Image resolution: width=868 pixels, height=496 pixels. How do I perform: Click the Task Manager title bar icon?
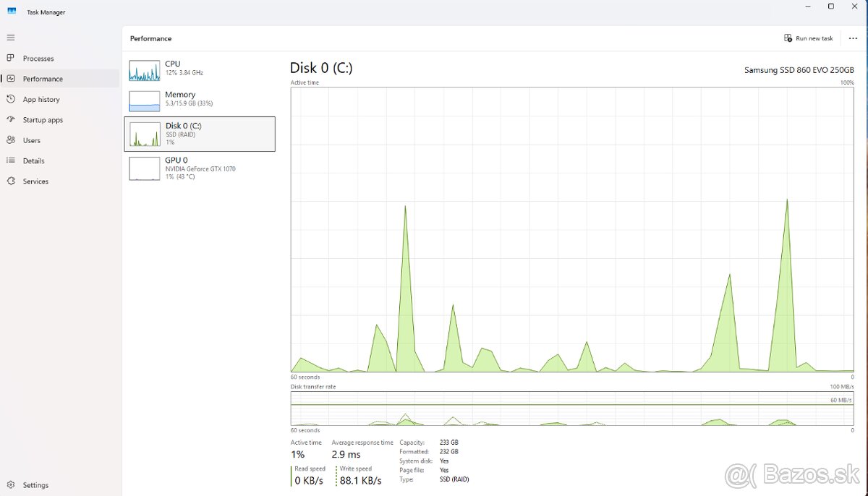[x=12, y=12]
